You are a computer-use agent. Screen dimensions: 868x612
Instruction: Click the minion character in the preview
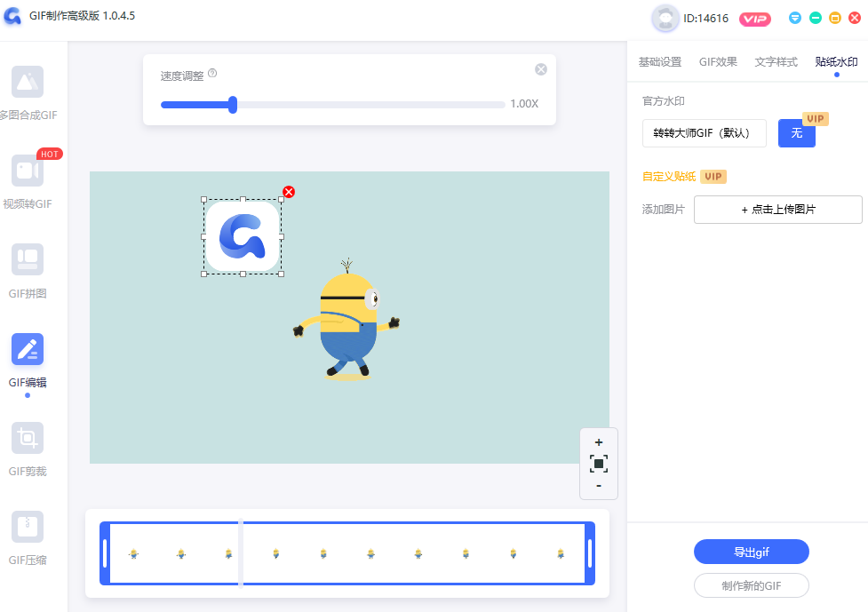coord(346,320)
